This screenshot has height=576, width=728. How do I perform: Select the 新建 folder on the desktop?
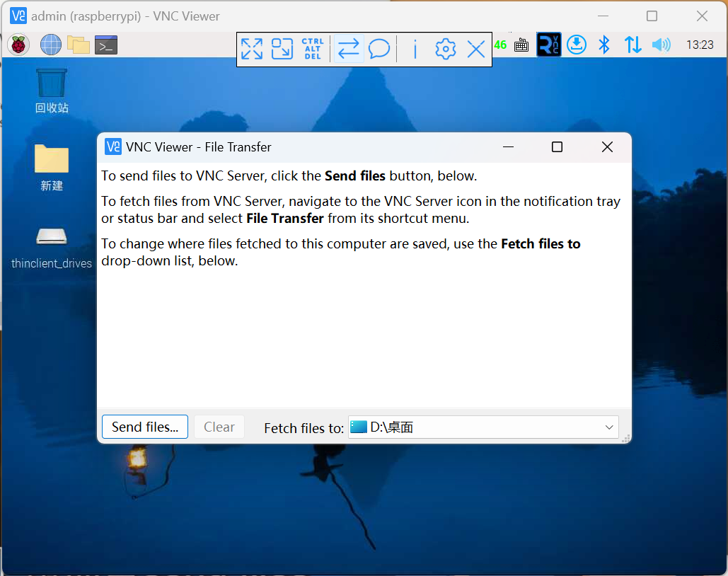coord(52,168)
